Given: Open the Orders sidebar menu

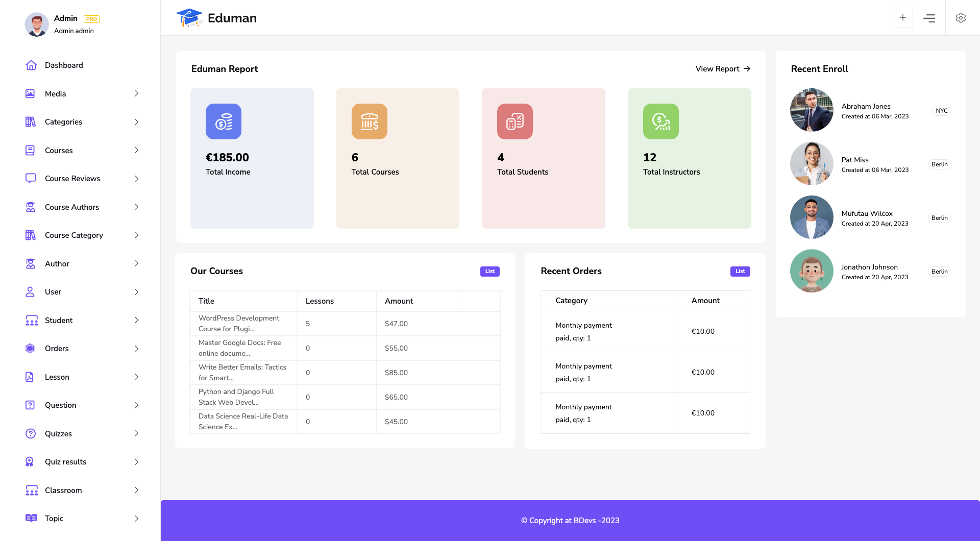Looking at the screenshot, I should 57,349.
